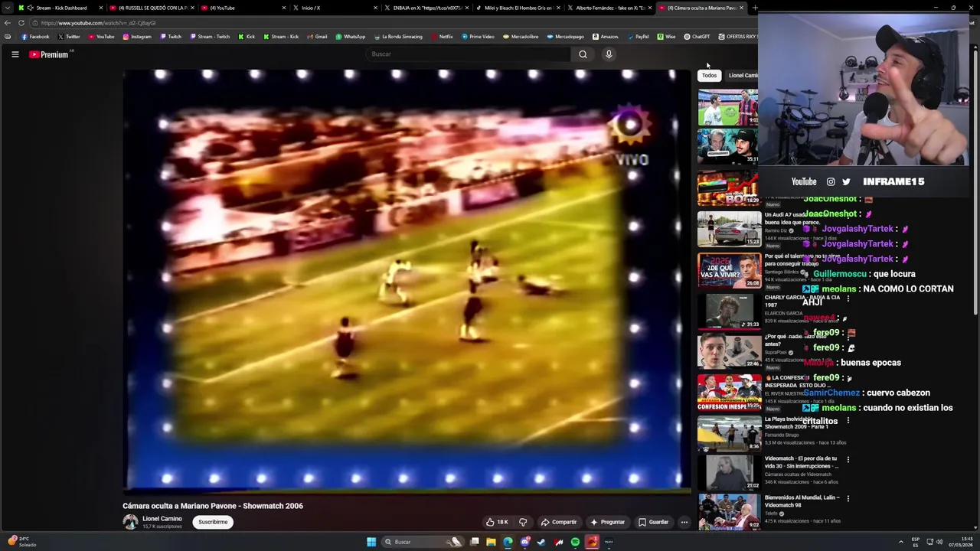
Task: Switch to the Inicio / X tab
Action: click(x=335, y=8)
